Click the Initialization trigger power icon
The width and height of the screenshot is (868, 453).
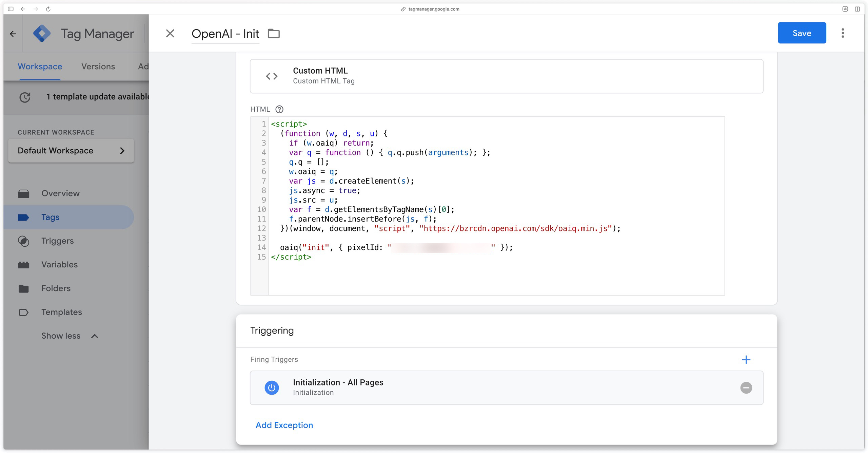(x=272, y=388)
